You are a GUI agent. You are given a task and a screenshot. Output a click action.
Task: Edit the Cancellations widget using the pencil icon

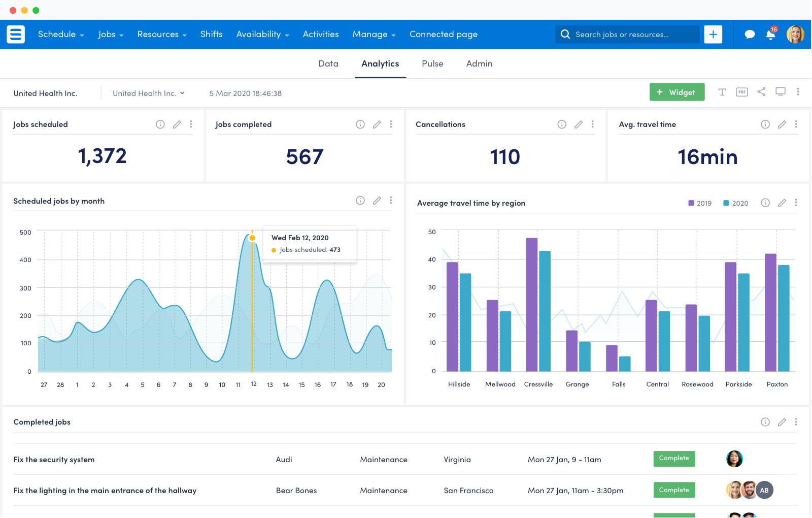click(579, 124)
